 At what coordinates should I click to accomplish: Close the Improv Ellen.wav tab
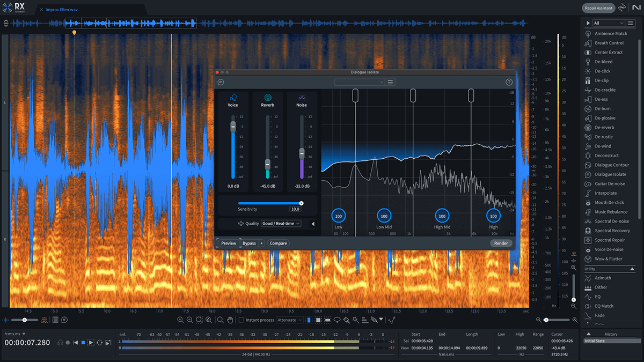[41, 10]
